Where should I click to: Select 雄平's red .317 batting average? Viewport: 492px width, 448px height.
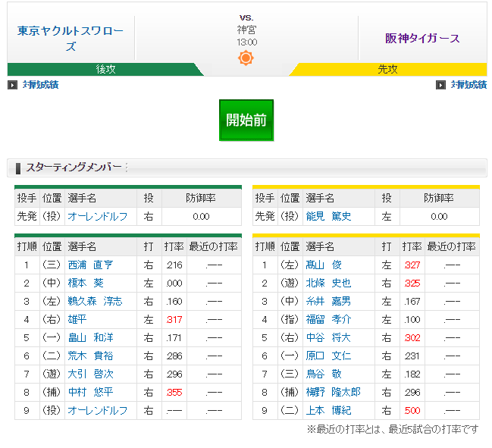click(174, 320)
